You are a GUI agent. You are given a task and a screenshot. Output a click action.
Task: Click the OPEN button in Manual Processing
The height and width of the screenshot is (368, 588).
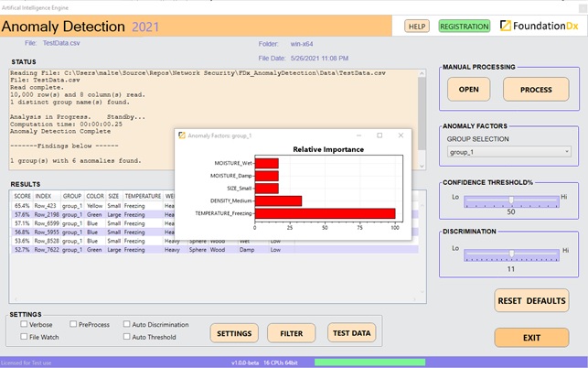[x=468, y=90]
